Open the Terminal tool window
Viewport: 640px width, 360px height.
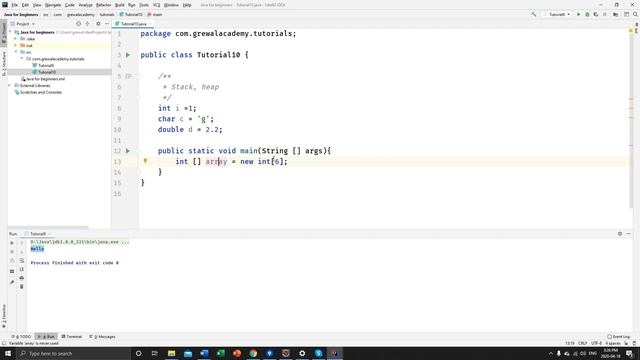[72, 337]
